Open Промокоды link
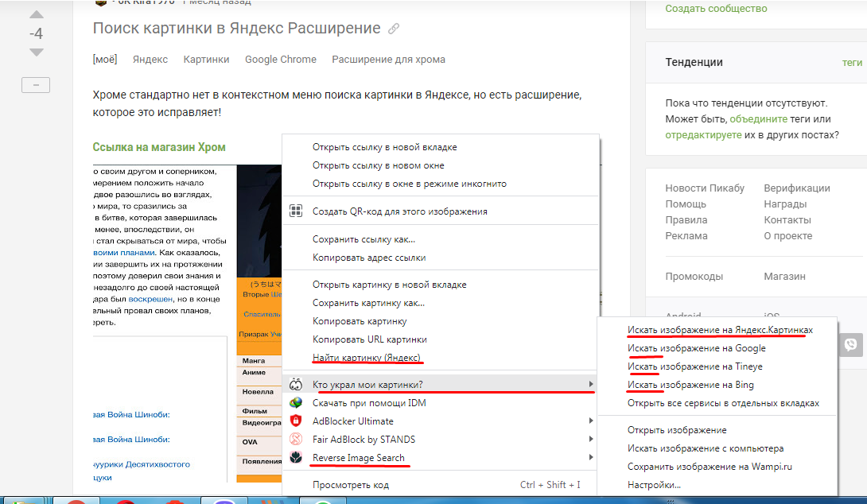 tap(694, 277)
